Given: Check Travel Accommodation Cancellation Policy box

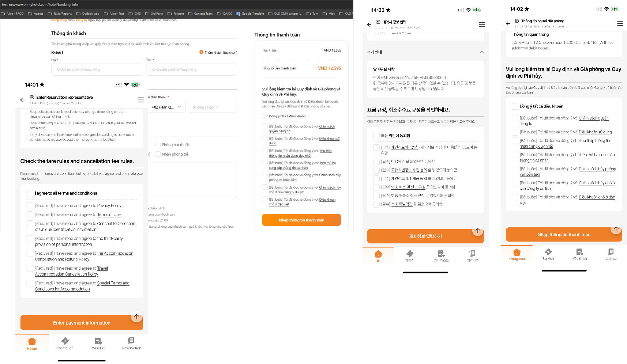Looking at the screenshot, I should (30, 268).
